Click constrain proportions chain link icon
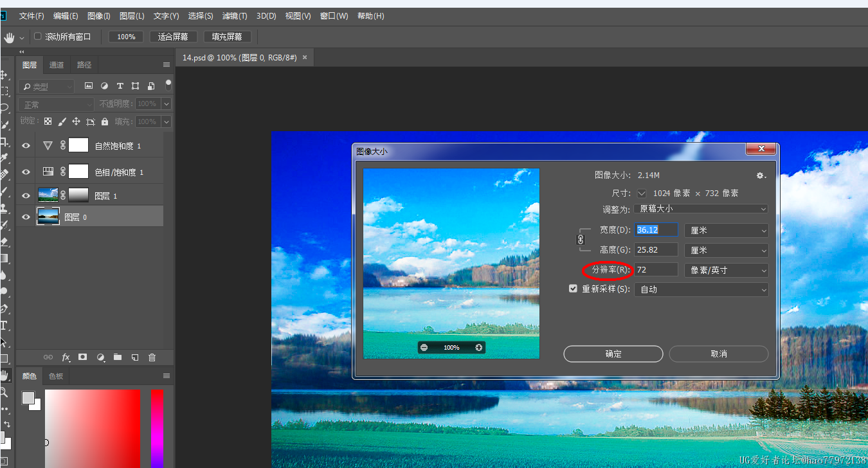Viewport: 868px width, 468px height. pyautogui.click(x=581, y=239)
